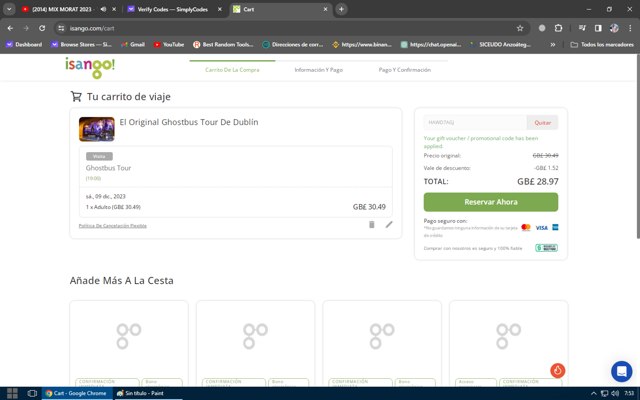Viewport: 640px width, 400px height.
Task: Open Windows Start menu
Action: pyautogui.click(x=12, y=393)
